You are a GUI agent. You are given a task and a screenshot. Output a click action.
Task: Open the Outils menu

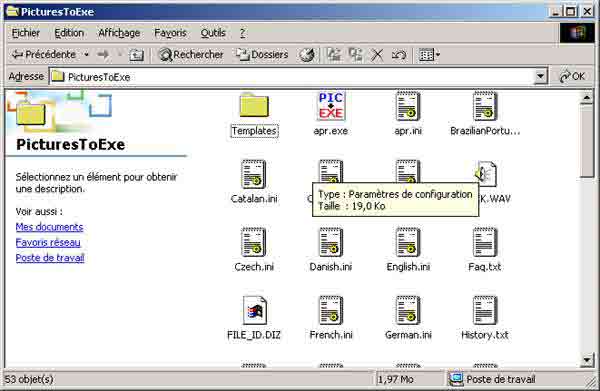tap(213, 33)
